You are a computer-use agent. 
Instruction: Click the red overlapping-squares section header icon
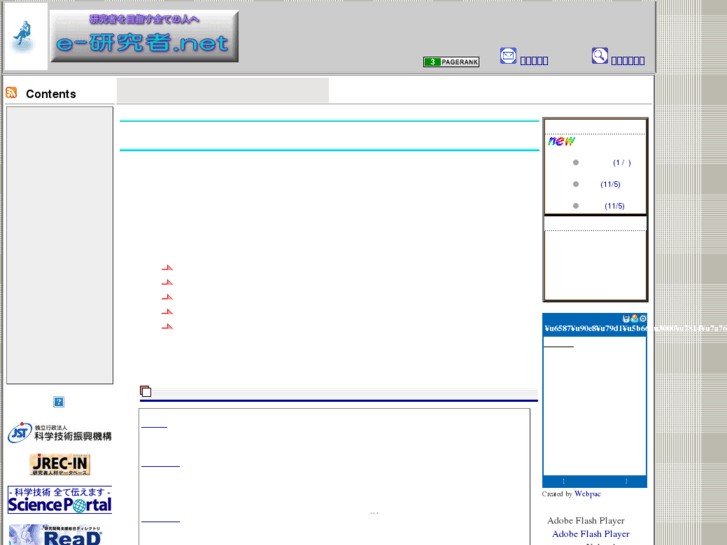146,391
